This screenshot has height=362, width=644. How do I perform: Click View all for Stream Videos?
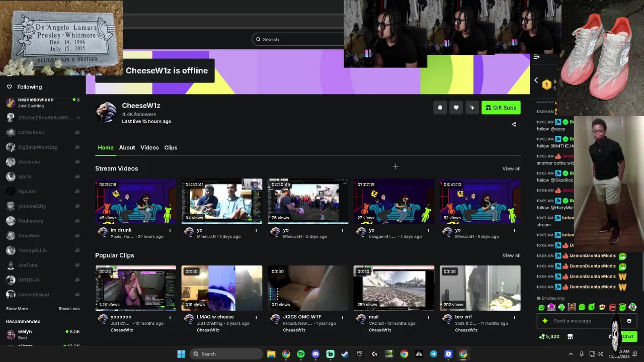(x=511, y=168)
